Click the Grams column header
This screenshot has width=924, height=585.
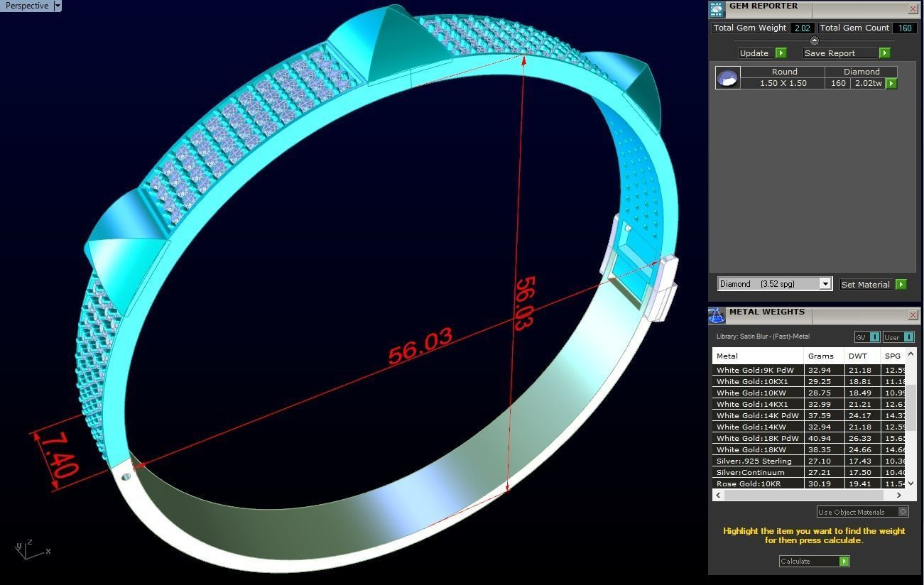(x=824, y=356)
